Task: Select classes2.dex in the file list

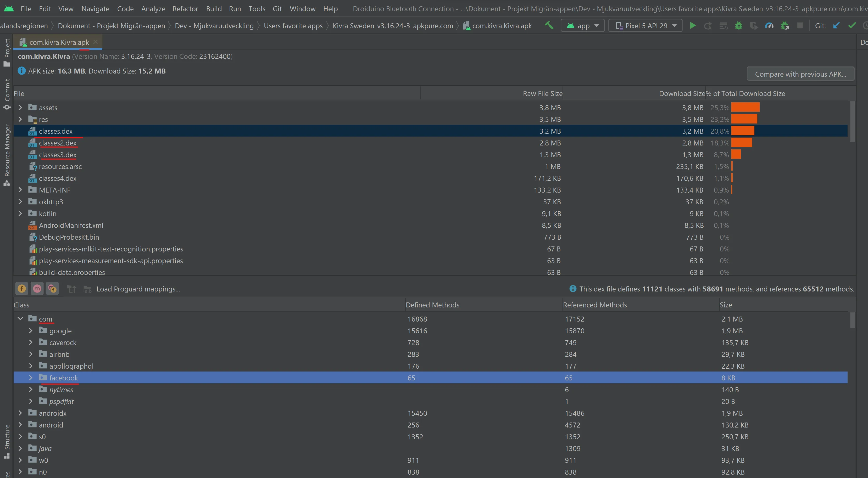Action: (58, 143)
